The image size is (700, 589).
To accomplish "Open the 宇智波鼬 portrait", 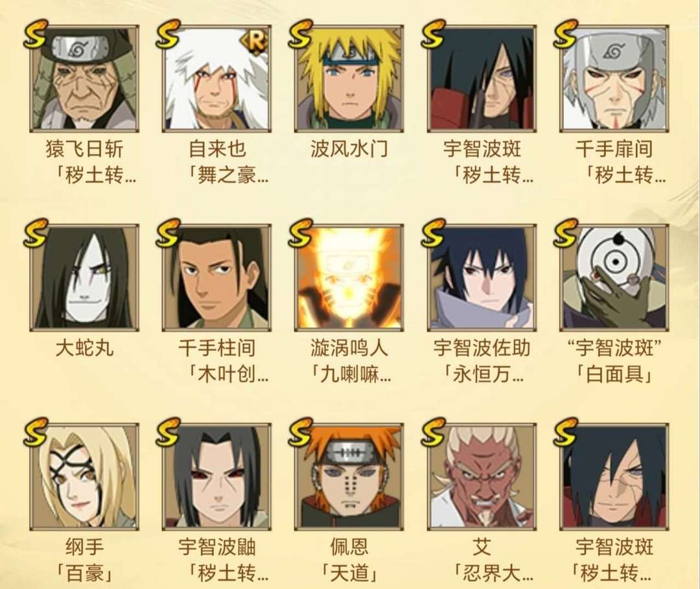I will coord(216,476).
